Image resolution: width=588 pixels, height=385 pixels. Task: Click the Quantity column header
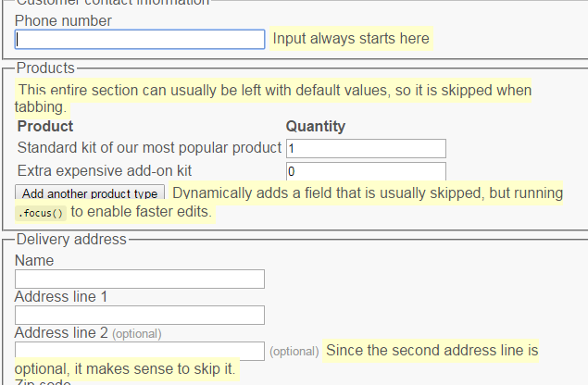316,127
